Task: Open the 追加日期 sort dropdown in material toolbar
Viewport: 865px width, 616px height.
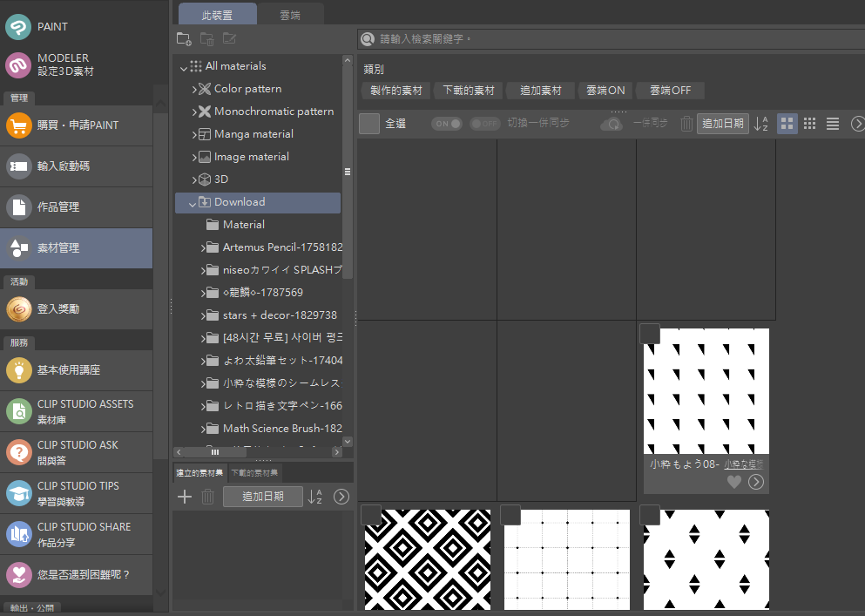Action: 723,124
